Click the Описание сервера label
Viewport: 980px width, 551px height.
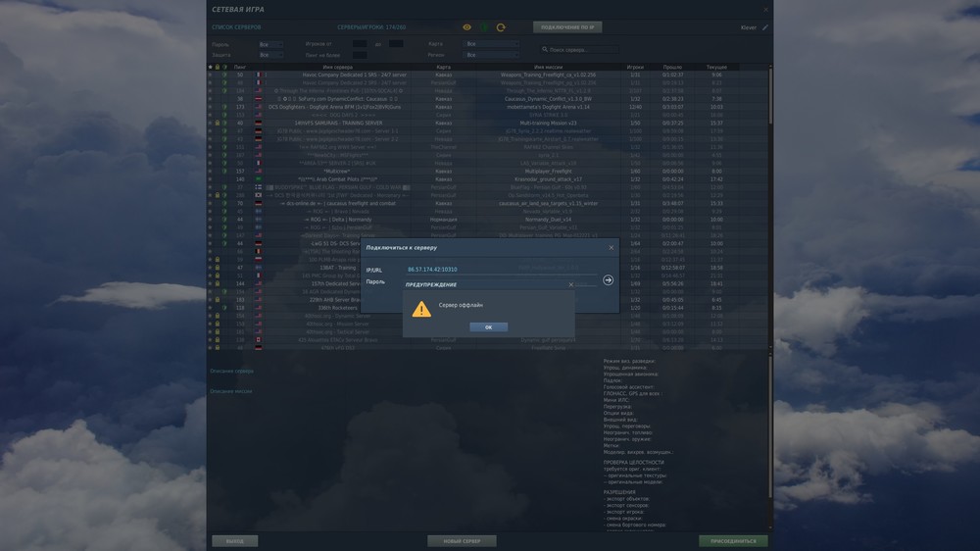click(232, 371)
